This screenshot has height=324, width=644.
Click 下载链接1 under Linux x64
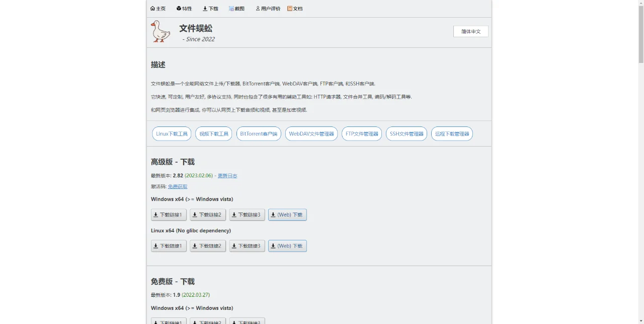(169, 246)
